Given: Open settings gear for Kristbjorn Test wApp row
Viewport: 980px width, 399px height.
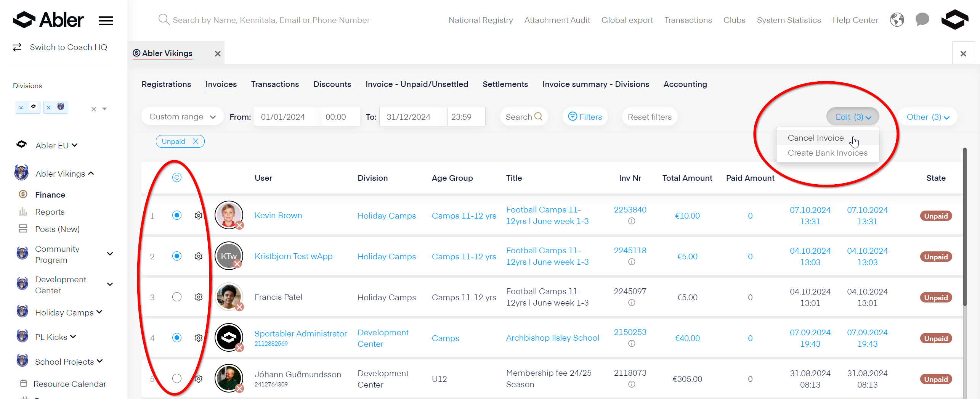Looking at the screenshot, I should click(x=199, y=256).
